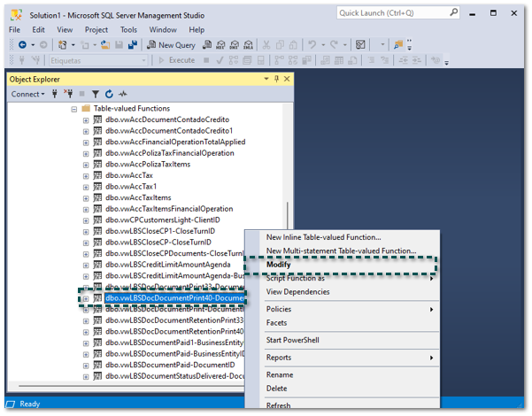This screenshot has width=532, height=416.
Task: Select dbo.vwLBSCloseCP1-CloseTurnID function
Action: 160,231
